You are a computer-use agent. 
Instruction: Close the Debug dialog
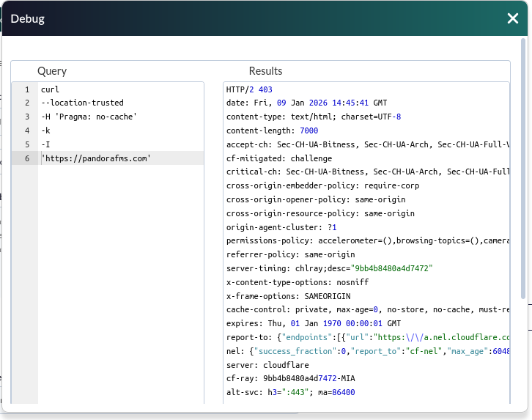513,18
